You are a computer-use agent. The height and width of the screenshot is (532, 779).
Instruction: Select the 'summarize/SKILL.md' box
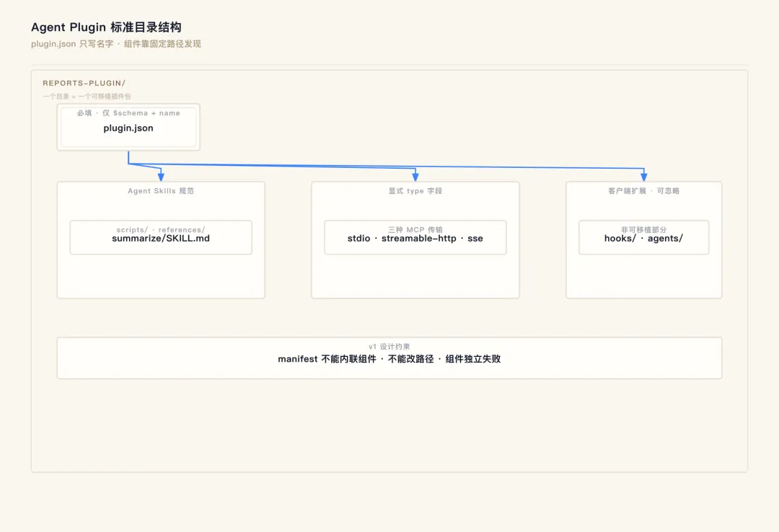tap(160, 237)
